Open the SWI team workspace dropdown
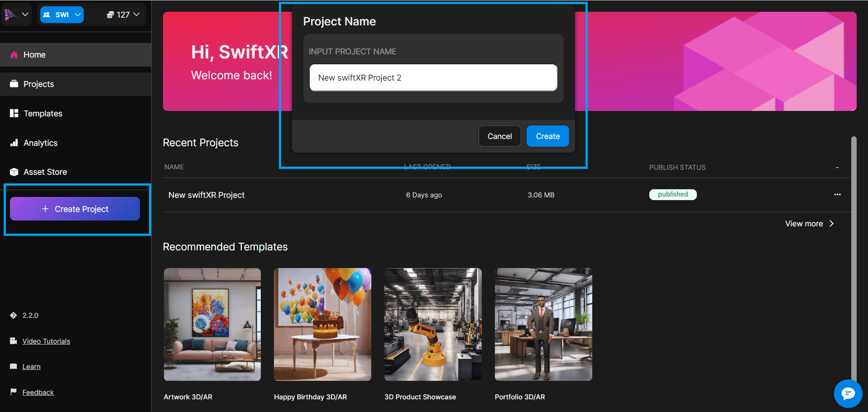 point(62,14)
